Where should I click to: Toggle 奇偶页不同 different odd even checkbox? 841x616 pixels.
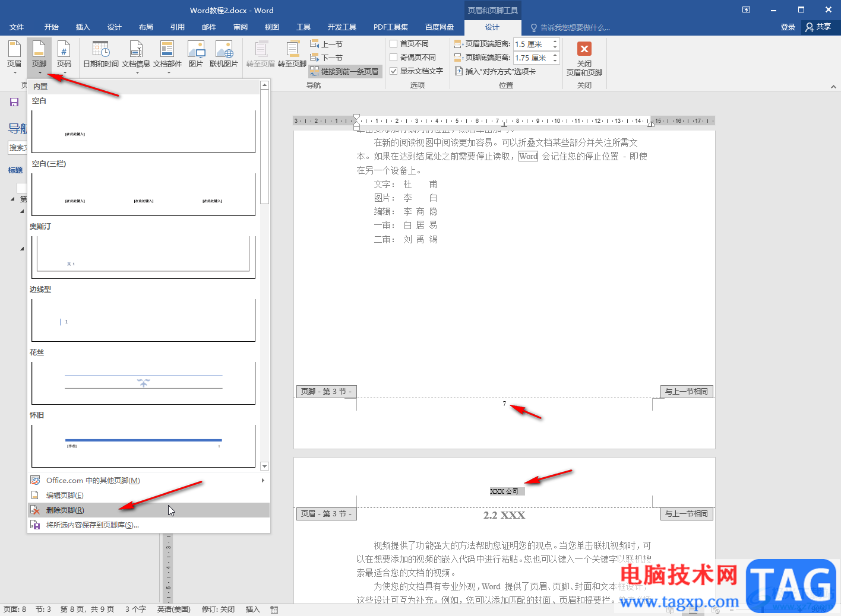393,57
